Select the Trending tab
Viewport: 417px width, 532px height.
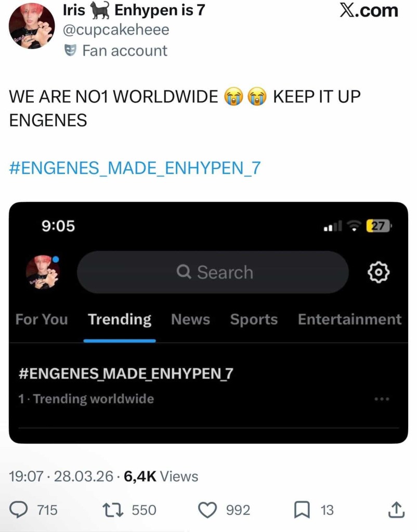120,319
